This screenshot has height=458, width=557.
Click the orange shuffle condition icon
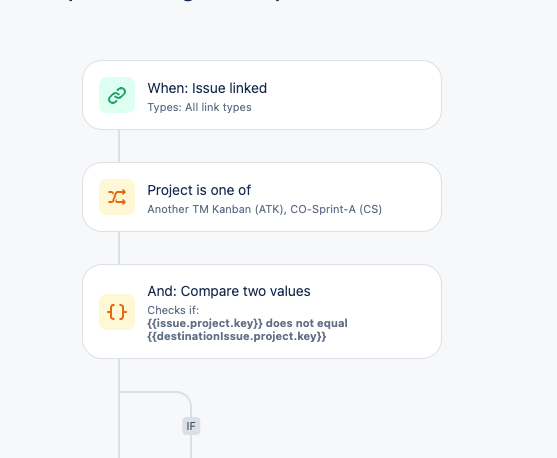coord(117,197)
